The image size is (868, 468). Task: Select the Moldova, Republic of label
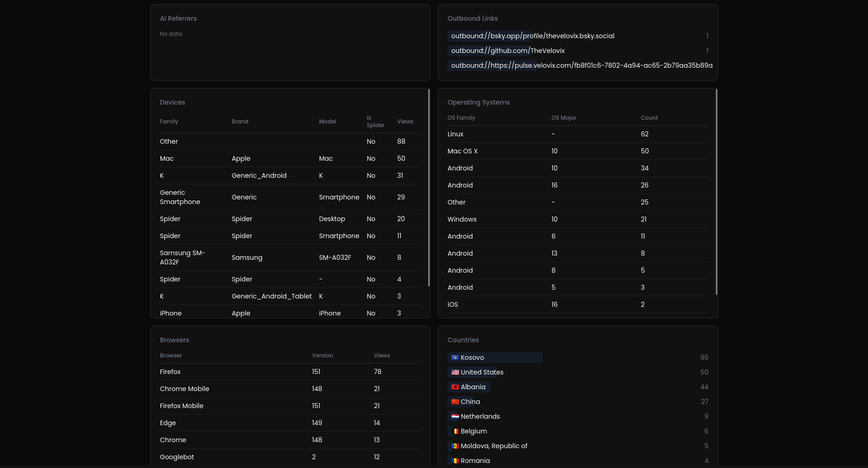pos(494,446)
